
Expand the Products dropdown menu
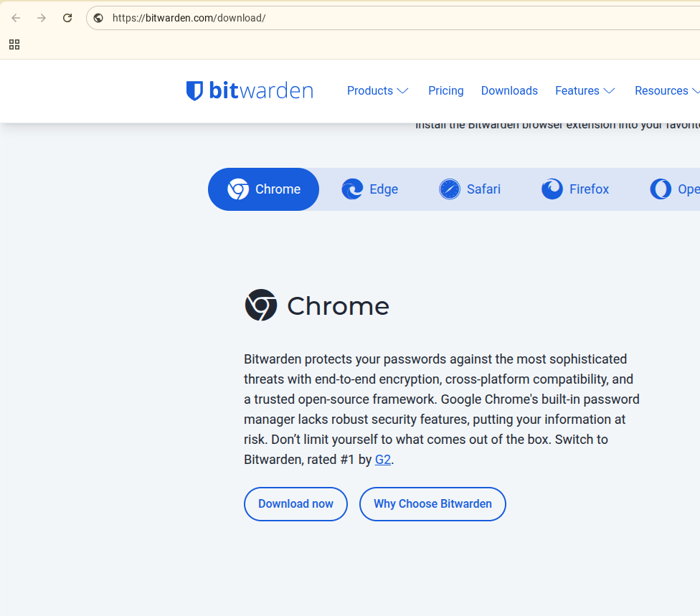tap(377, 91)
